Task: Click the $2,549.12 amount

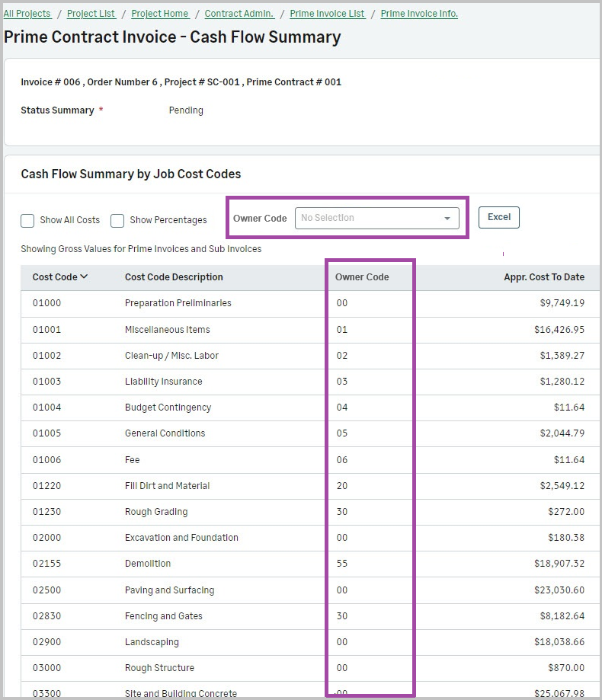Action: click(x=562, y=486)
